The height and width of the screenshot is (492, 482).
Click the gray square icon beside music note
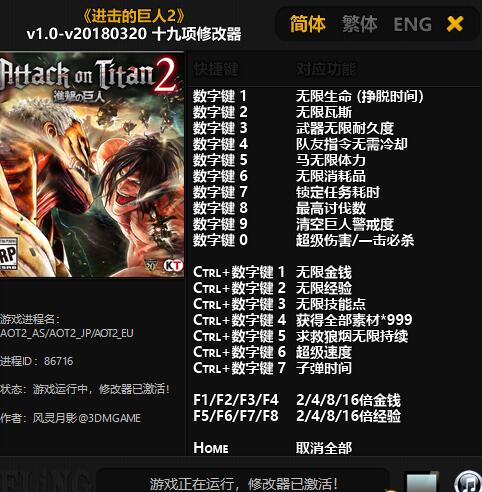421,483
